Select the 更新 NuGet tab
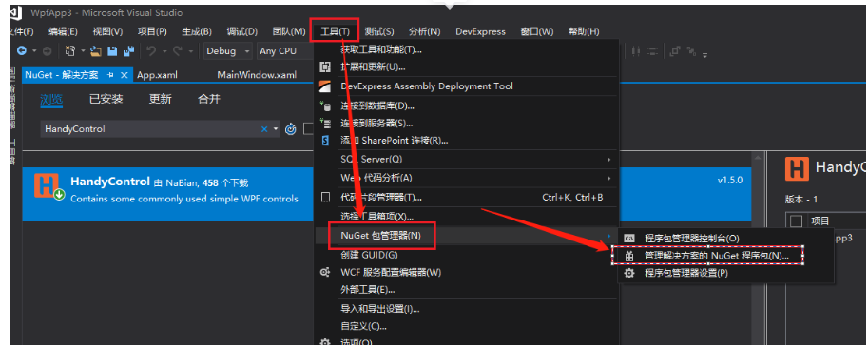Image resolution: width=868 pixels, height=345 pixels. 160,99
